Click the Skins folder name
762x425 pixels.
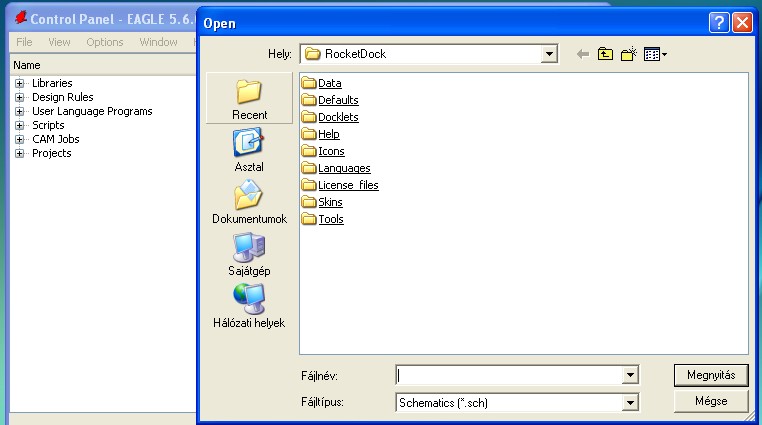point(330,202)
